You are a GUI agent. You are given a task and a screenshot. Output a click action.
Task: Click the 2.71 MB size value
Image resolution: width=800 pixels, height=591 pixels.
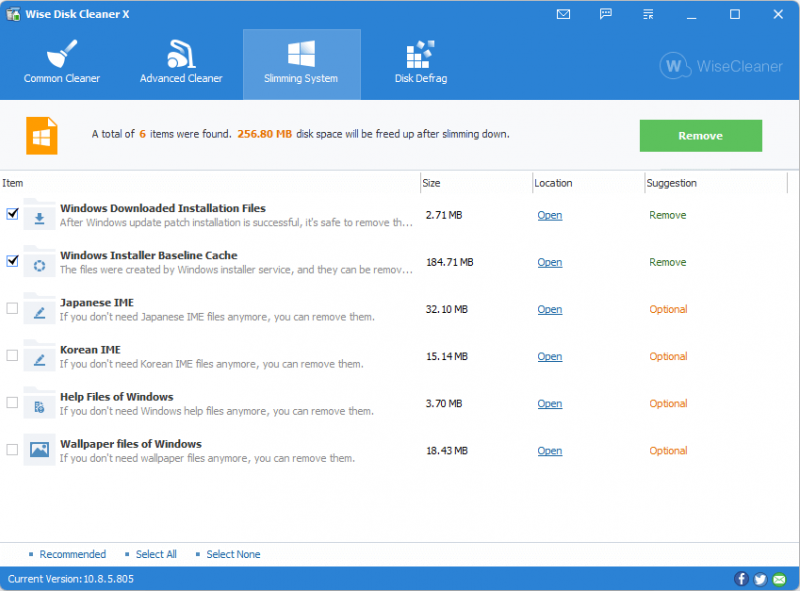point(444,215)
